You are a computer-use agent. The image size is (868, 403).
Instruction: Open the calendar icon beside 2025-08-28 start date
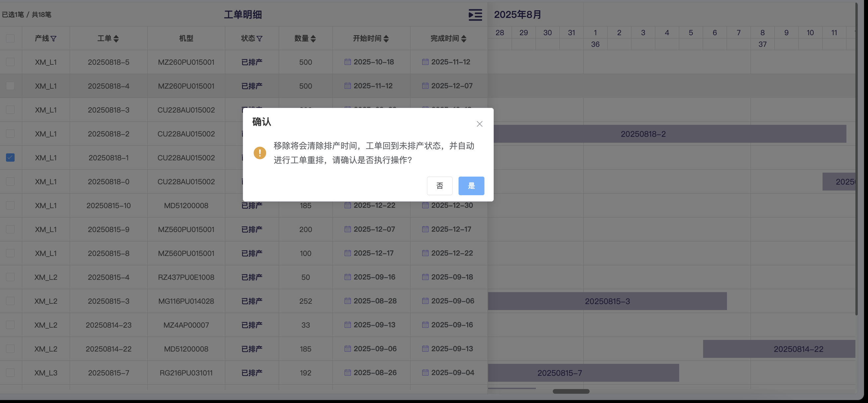coord(347,301)
